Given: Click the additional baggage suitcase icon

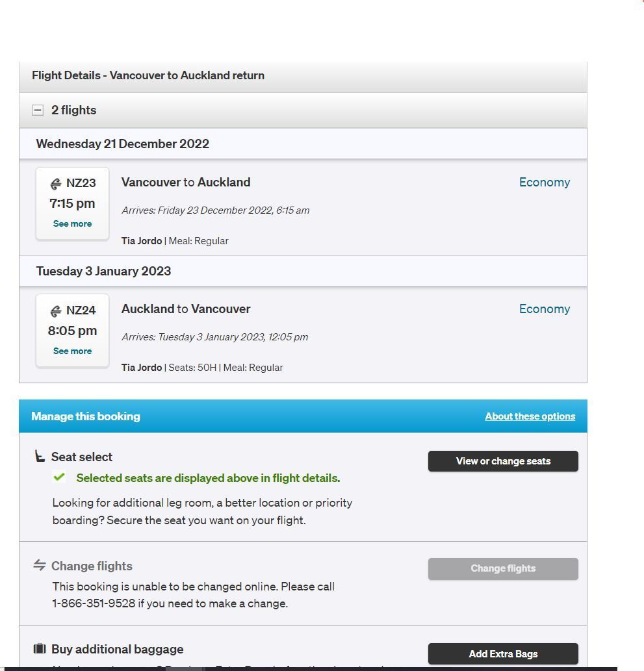Looking at the screenshot, I should tap(40, 649).
